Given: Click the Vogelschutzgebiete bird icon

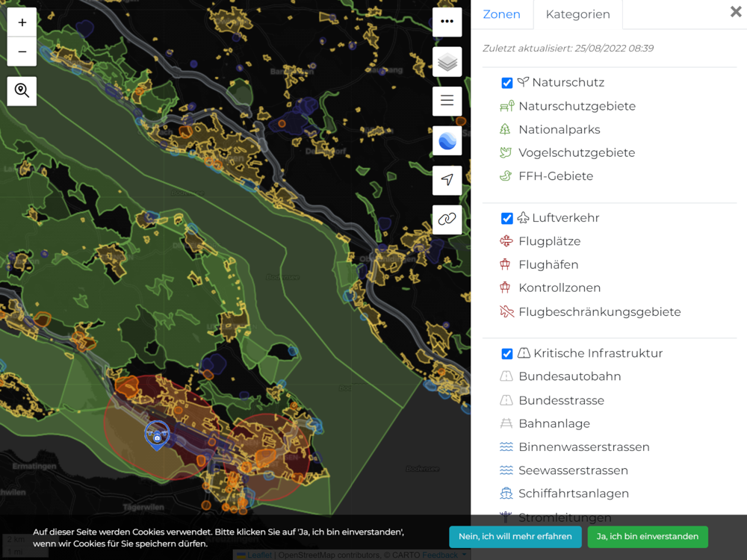Looking at the screenshot, I should coord(506,152).
